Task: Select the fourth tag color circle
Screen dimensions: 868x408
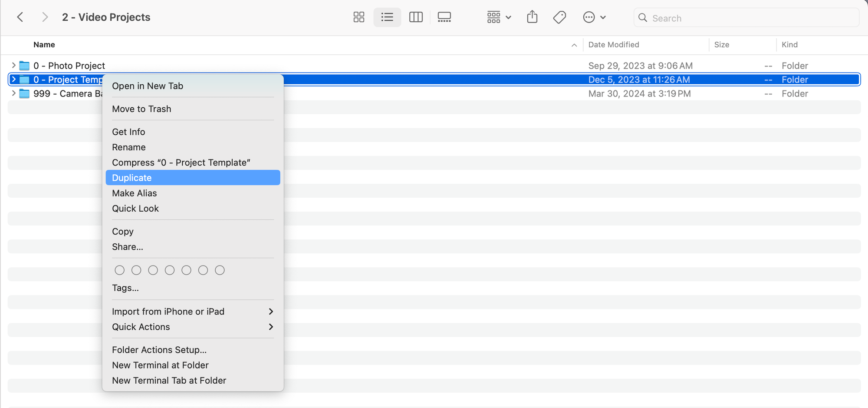Action: [x=170, y=270]
